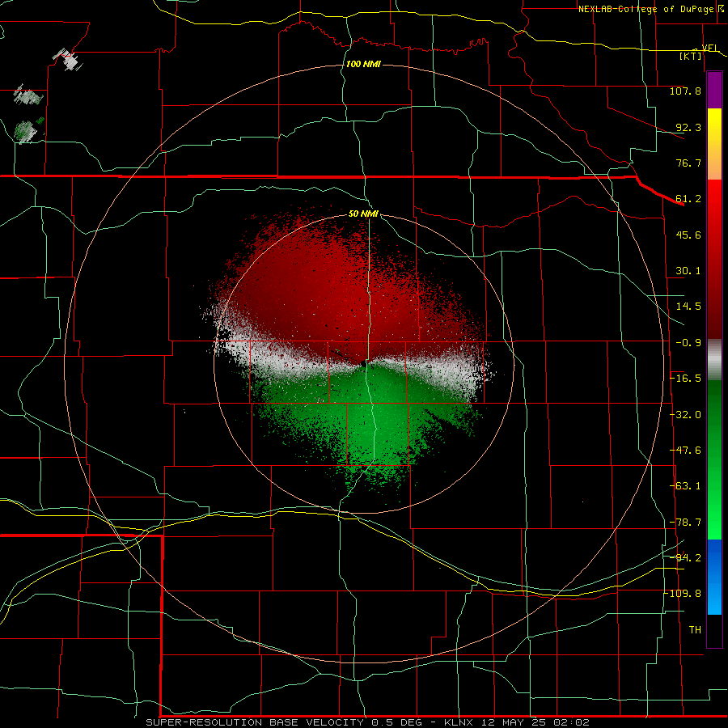Pick the purple segment of the color bar
The height and width of the screenshot is (728, 728).
pos(714,90)
